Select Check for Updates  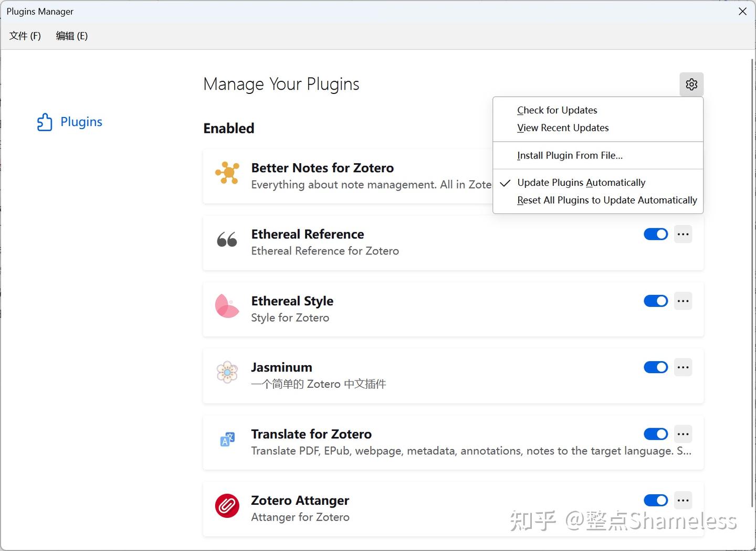point(557,110)
